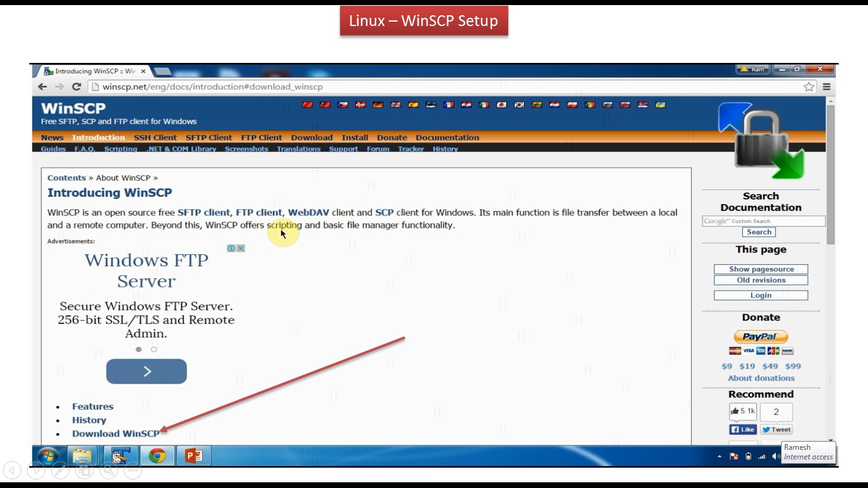This screenshot has width=868, height=488.
Task: Open the History bullet list link
Action: click(x=89, y=420)
